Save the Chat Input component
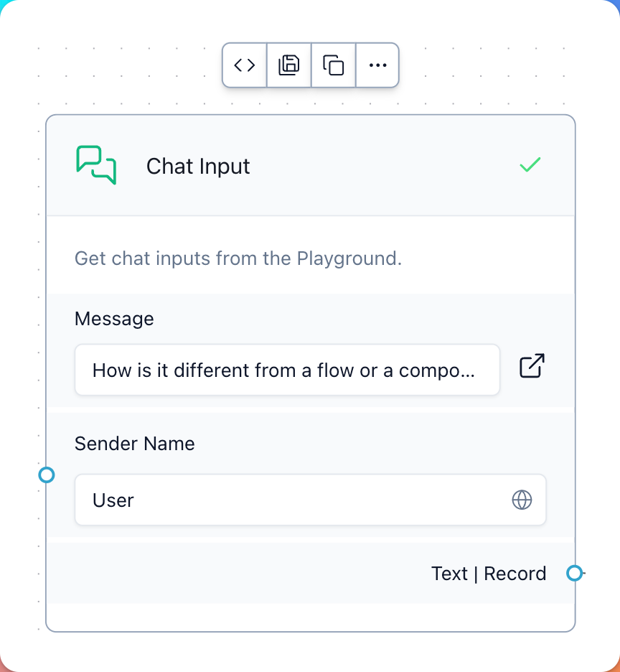This screenshot has height=672, width=620. [289, 65]
